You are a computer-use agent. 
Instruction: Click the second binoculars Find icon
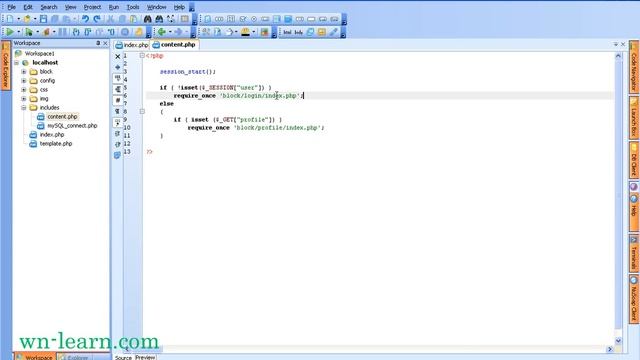pyautogui.click(x=159, y=19)
